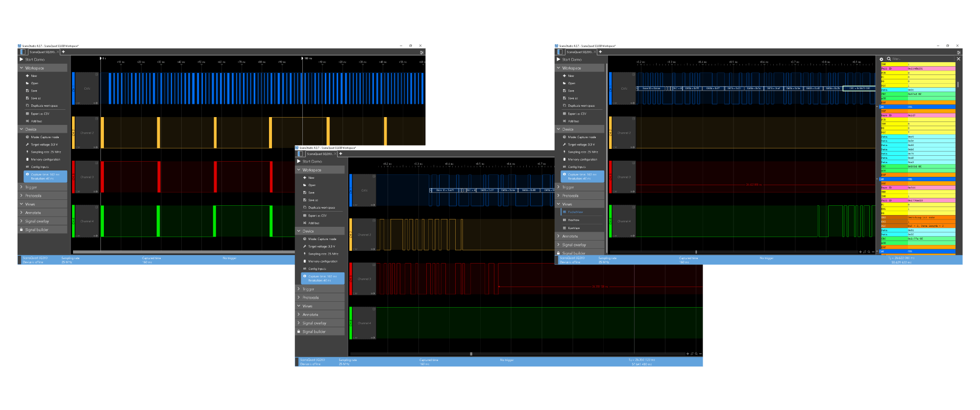Viewport: 980px width, 410px height.
Task: Click blue CAN channel color bar in left window
Action: pos(73,88)
